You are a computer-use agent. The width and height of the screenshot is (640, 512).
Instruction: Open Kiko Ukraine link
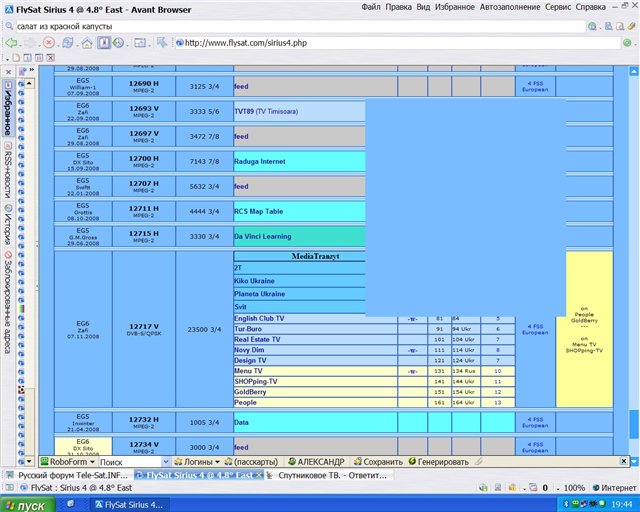254,281
